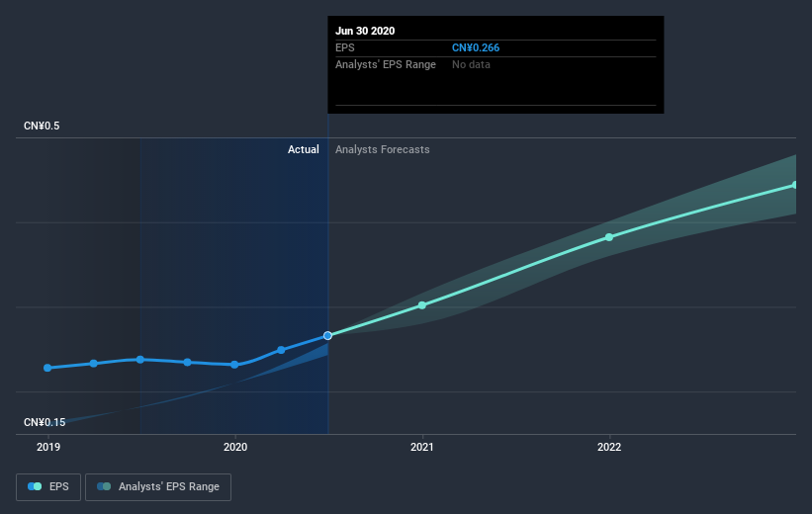
Task: Click the 2019 x-axis label
Action: 48,447
